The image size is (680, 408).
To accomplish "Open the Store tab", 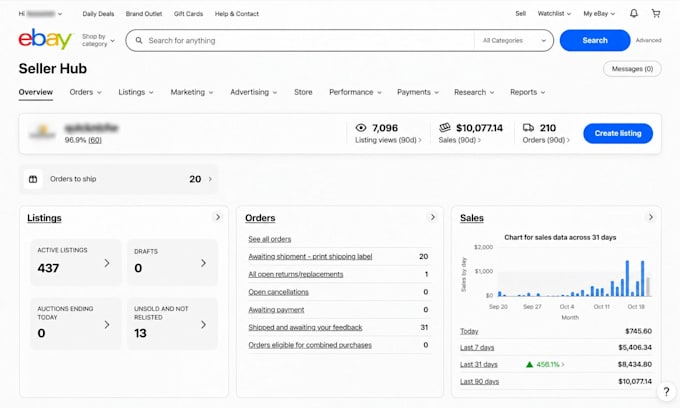I will 303,92.
